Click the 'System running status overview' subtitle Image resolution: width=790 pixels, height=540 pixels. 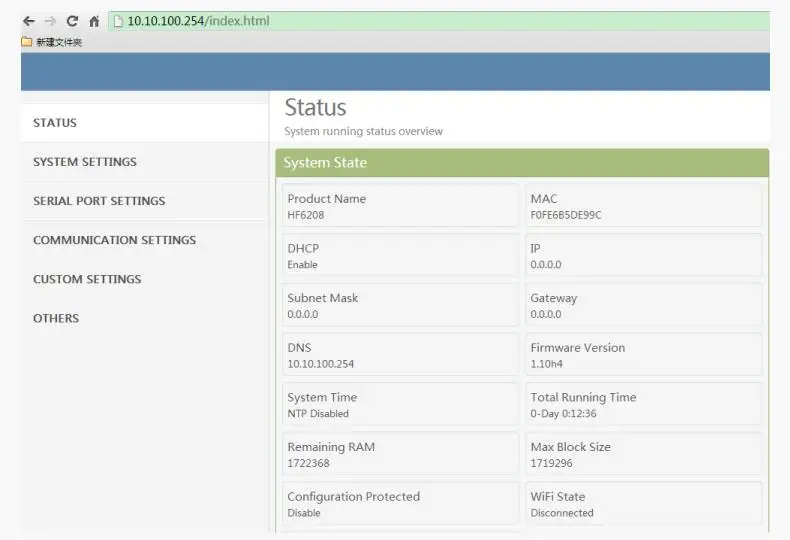click(363, 131)
